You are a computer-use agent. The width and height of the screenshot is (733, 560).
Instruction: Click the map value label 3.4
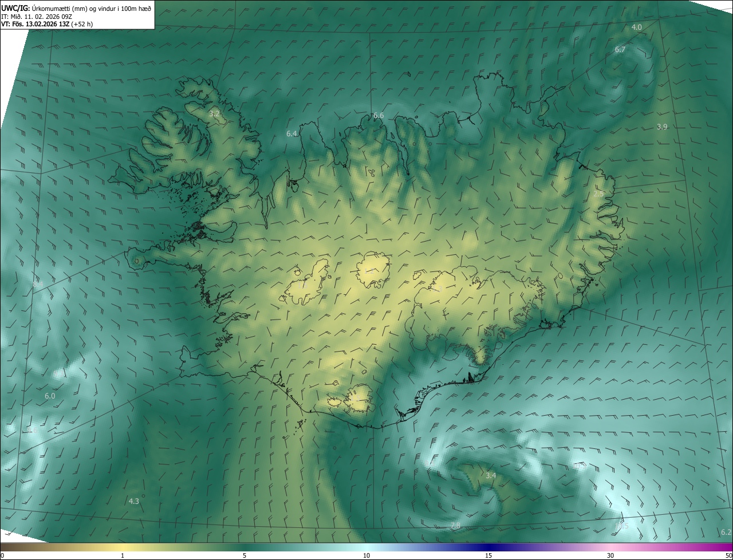pyautogui.click(x=491, y=476)
